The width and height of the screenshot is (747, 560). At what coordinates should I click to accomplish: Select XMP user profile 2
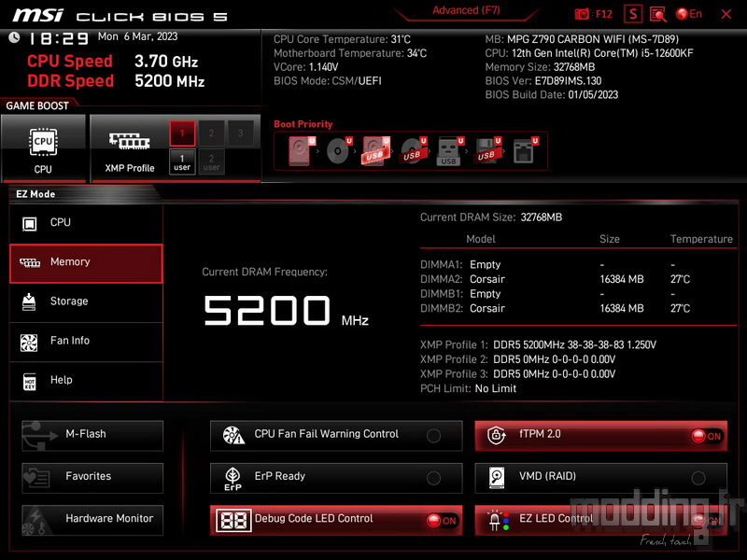(x=211, y=161)
